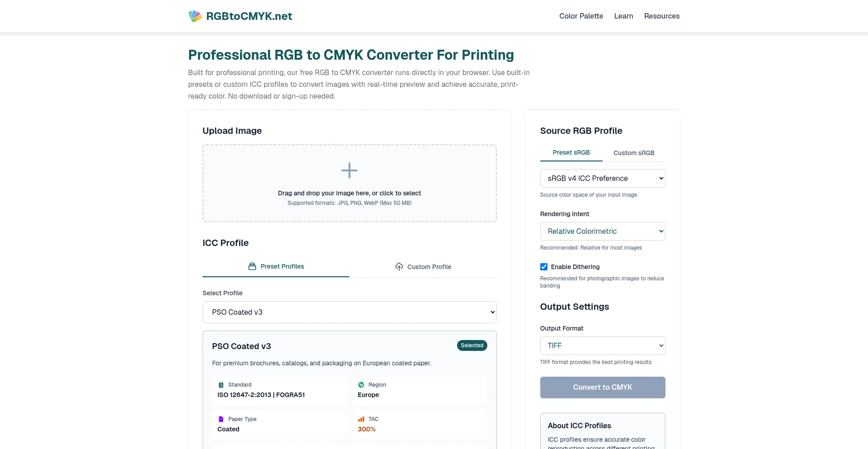Open the sRGB v4 ICC Preference dropdown
Viewport: 868px width, 449px height.
click(x=602, y=179)
